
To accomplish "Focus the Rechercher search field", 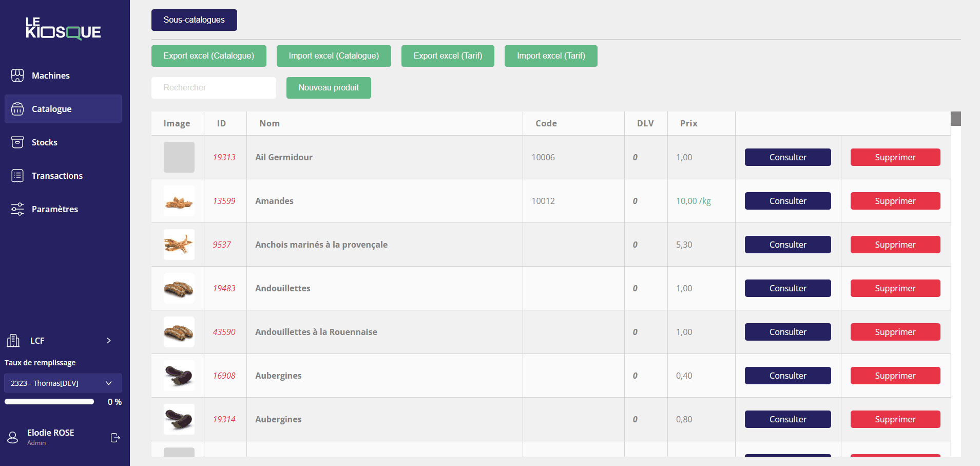I will [x=214, y=88].
